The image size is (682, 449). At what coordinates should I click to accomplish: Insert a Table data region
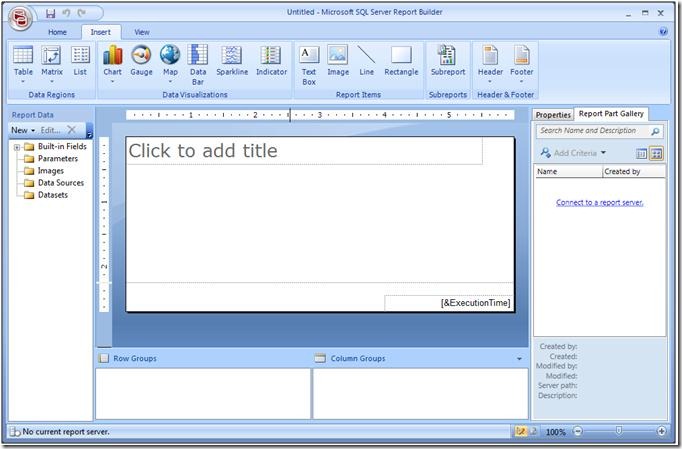[x=23, y=64]
